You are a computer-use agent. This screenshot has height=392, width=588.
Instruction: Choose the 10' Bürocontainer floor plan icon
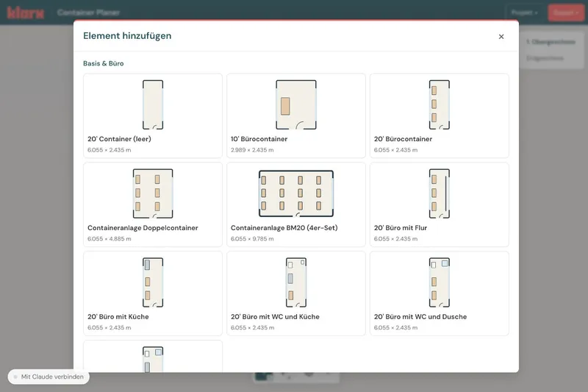[296, 104]
